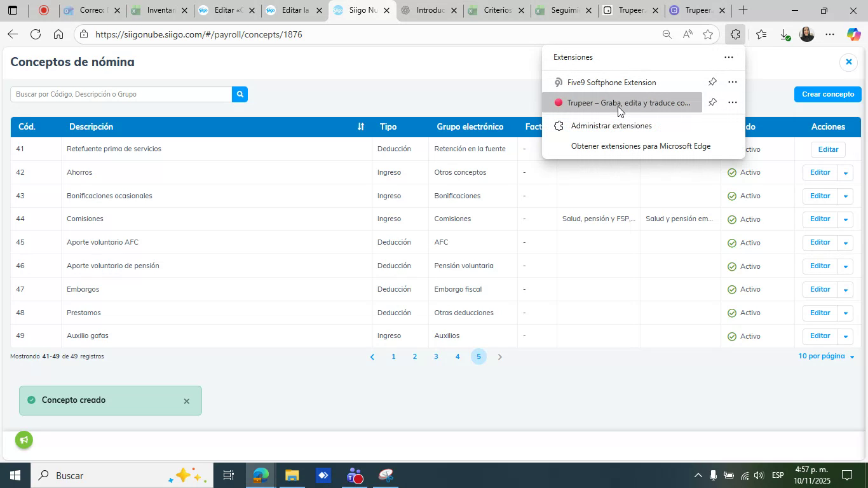Open the green megaphone help icon

click(24, 440)
